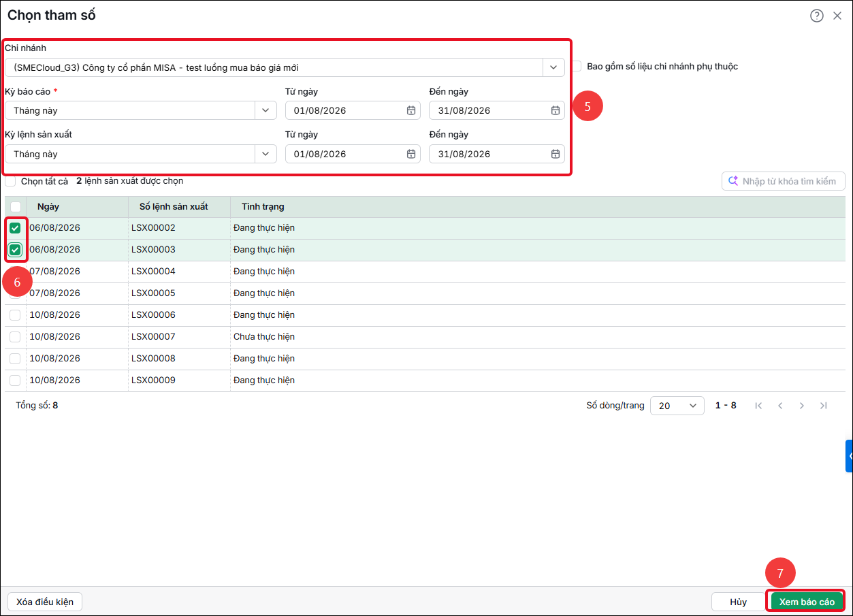Image resolution: width=853 pixels, height=616 pixels.
Task: Open calendar for Kỳ lệnh sản xuất Từ ngày
Action: click(411, 154)
